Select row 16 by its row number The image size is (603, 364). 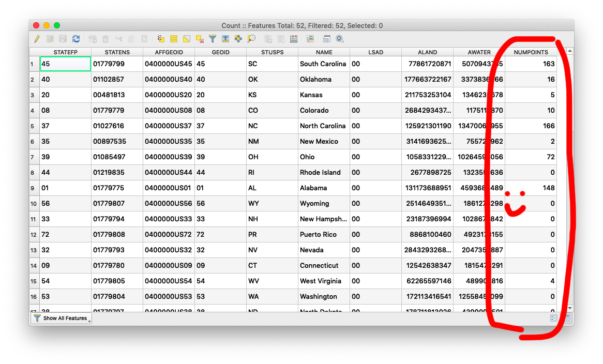pyautogui.click(x=35, y=297)
